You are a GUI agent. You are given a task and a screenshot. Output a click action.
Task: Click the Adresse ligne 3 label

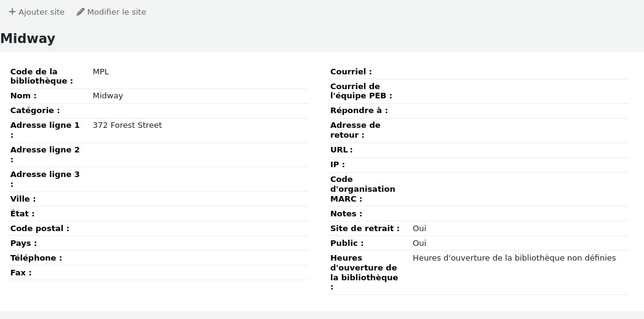(x=45, y=179)
